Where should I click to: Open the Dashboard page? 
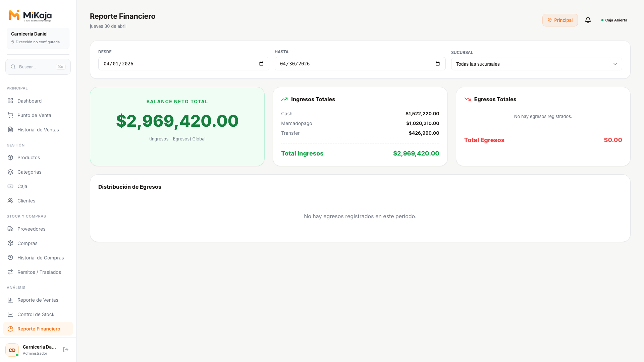coord(38,101)
